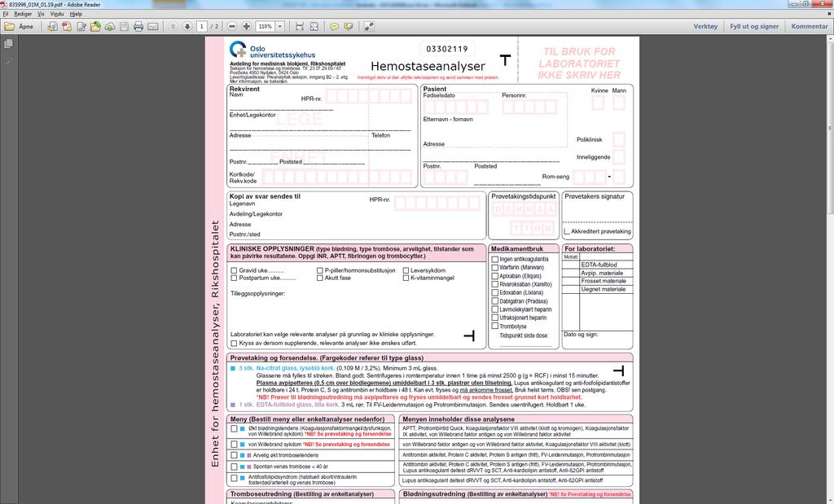Viewport: 834px width, 504px height.
Task: Check the Leversykdom checkbox
Action: pos(406,270)
